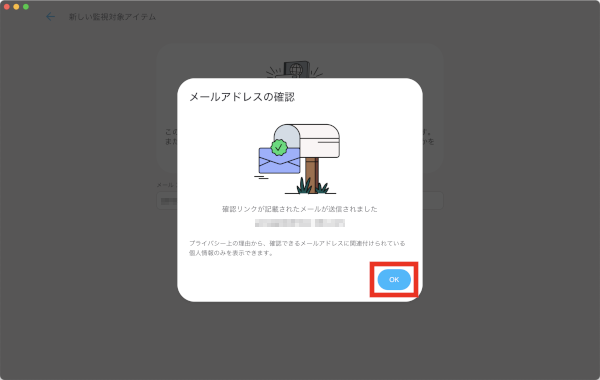Select the blurred email address in dialog
Image resolution: width=600 pixels, height=380 pixels.
(x=300, y=223)
